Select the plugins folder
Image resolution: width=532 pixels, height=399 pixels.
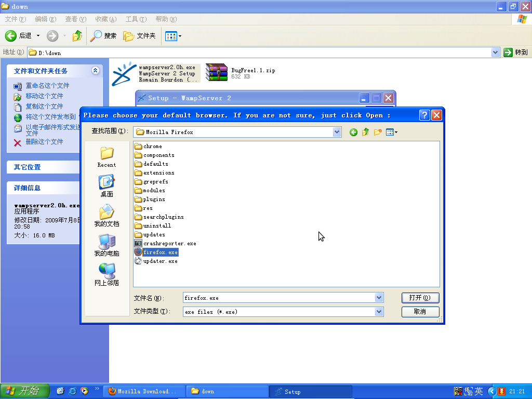(150, 199)
